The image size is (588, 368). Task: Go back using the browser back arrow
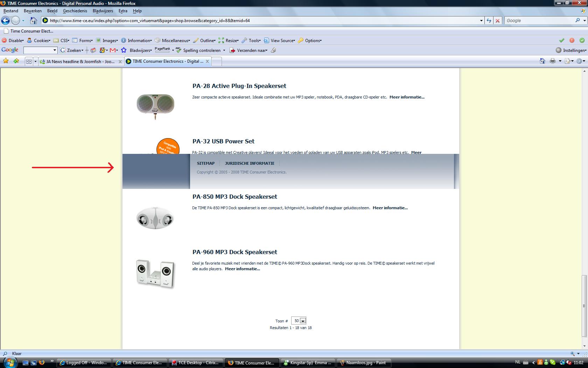coord(6,20)
